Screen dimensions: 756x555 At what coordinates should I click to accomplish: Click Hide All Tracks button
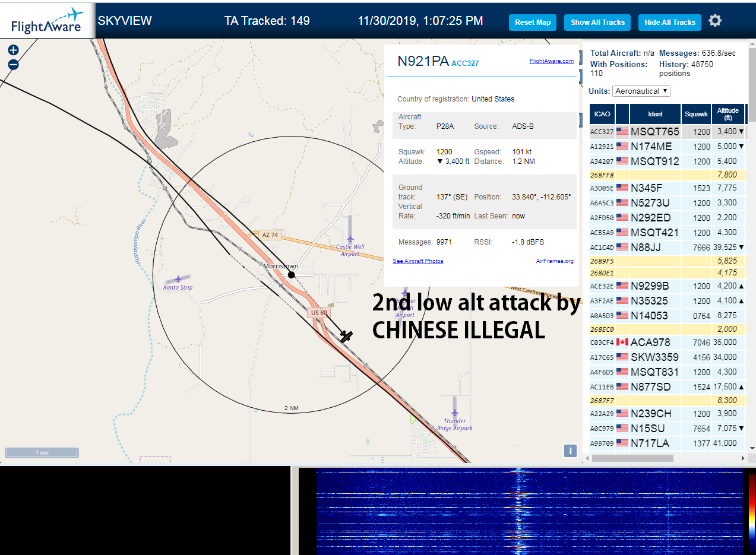(x=669, y=23)
